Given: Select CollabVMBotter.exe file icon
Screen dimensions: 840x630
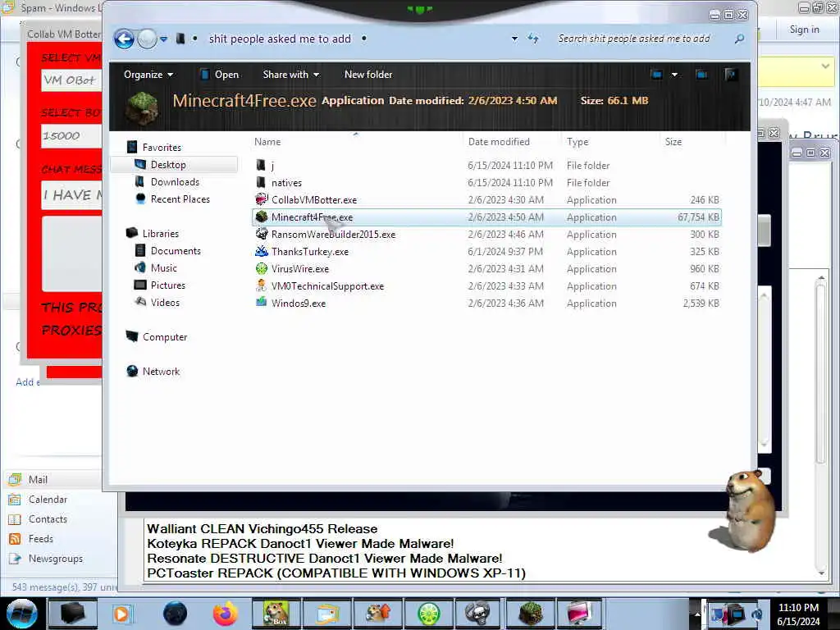Looking at the screenshot, I should tap(261, 200).
